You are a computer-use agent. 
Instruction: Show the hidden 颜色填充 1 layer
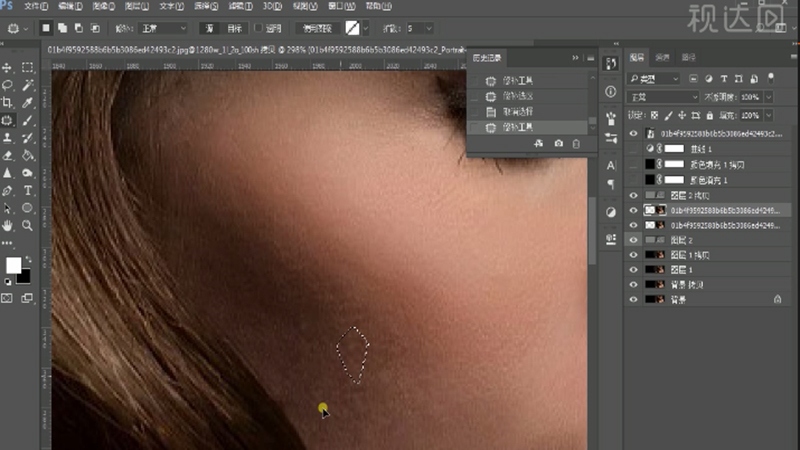pyautogui.click(x=633, y=180)
